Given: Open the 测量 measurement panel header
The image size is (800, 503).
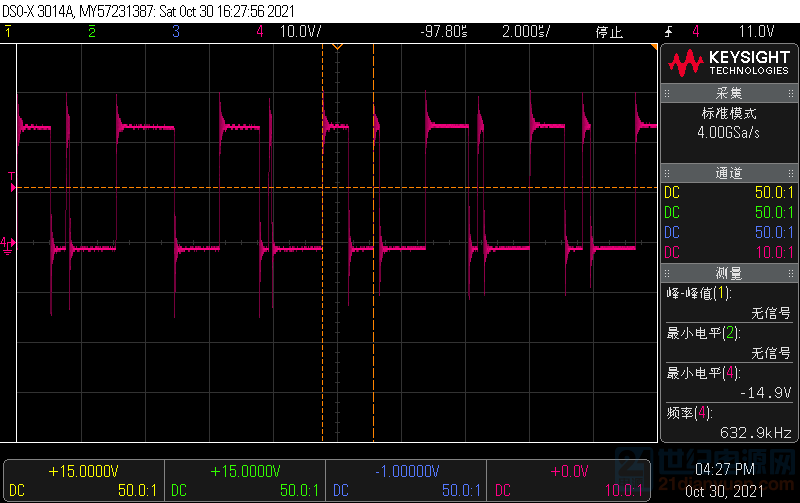Looking at the screenshot, I should point(729,273).
